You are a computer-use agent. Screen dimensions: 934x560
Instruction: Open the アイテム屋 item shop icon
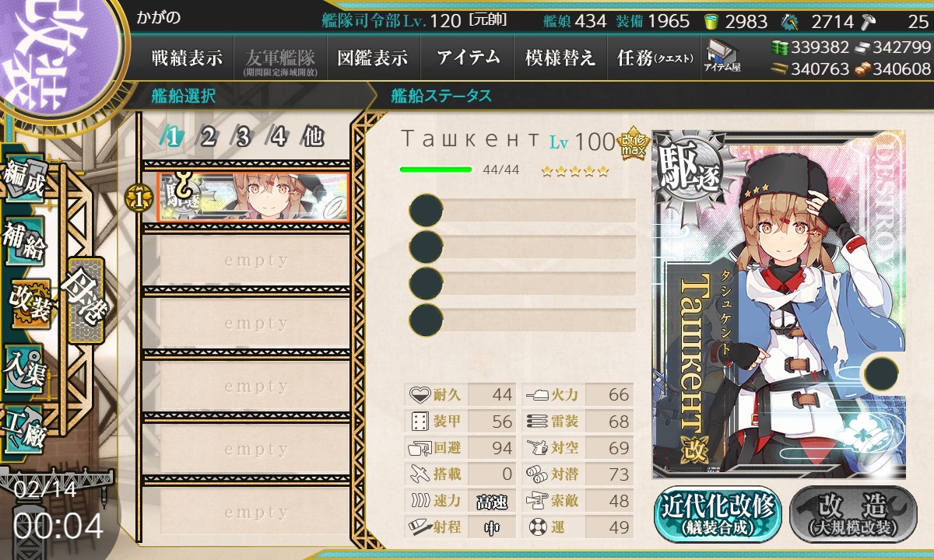click(x=722, y=57)
